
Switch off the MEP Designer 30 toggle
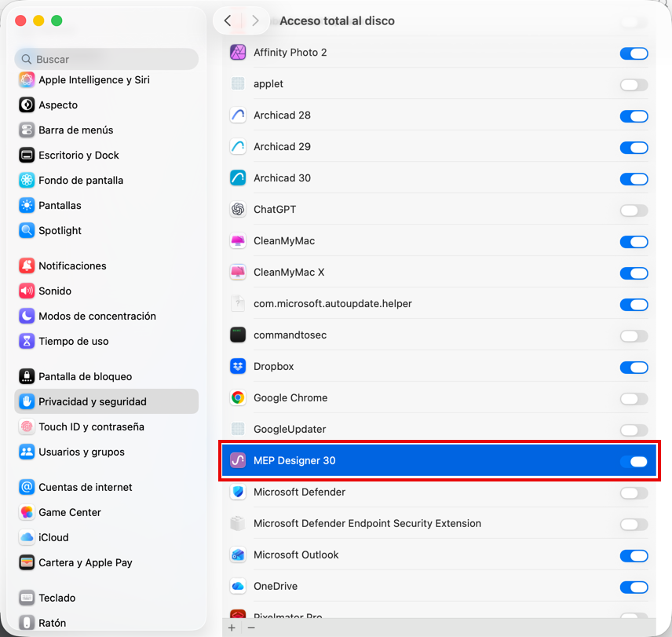(x=634, y=462)
